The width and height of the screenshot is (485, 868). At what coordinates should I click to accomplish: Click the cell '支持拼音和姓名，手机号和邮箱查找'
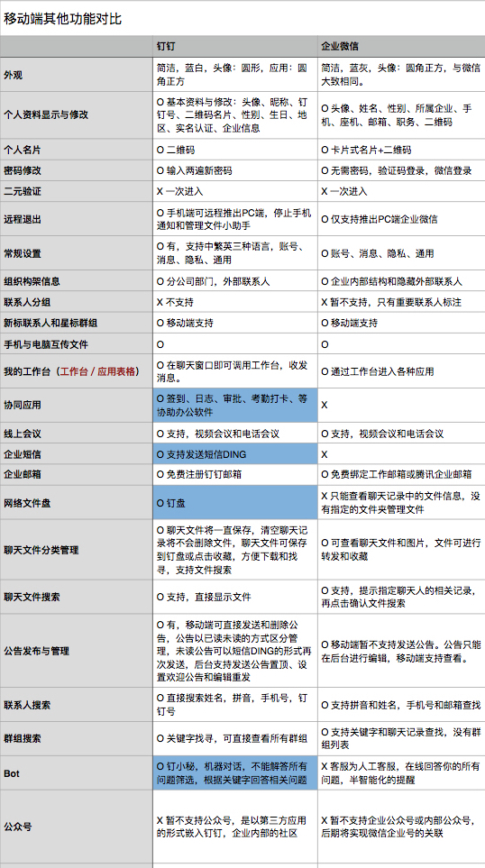click(x=401, y=705)
